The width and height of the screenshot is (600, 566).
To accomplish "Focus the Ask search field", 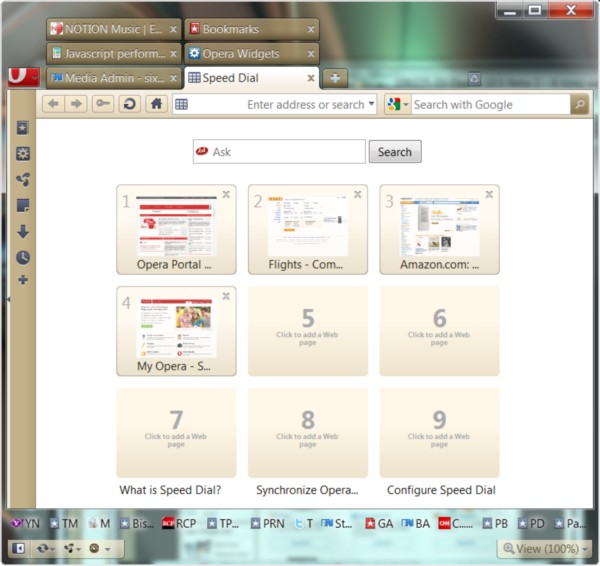I will [x=279, y=152].
